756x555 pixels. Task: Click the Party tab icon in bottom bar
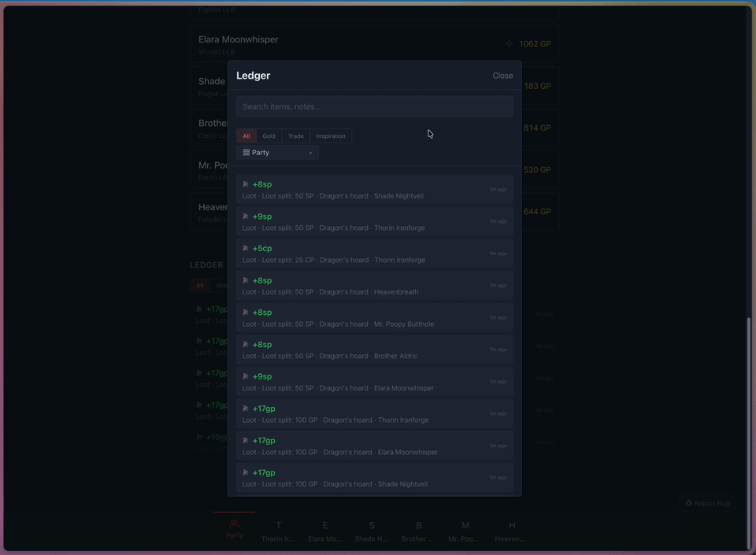click(x=235, y=524)
